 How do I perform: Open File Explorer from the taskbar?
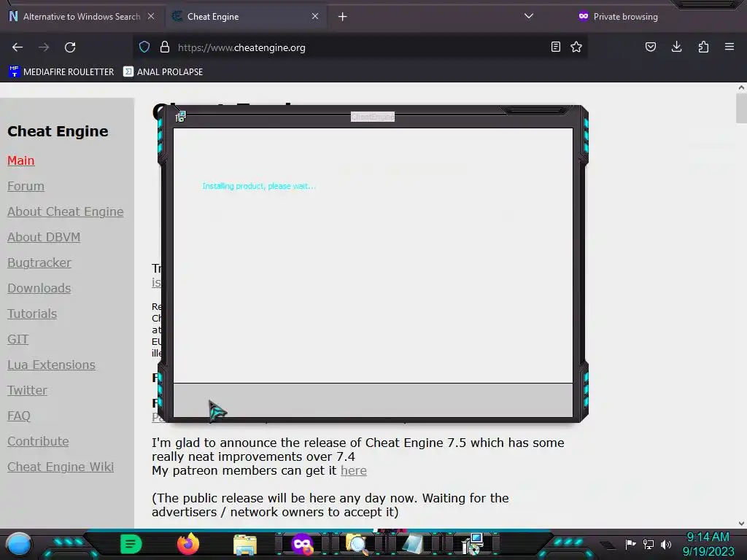245,544
